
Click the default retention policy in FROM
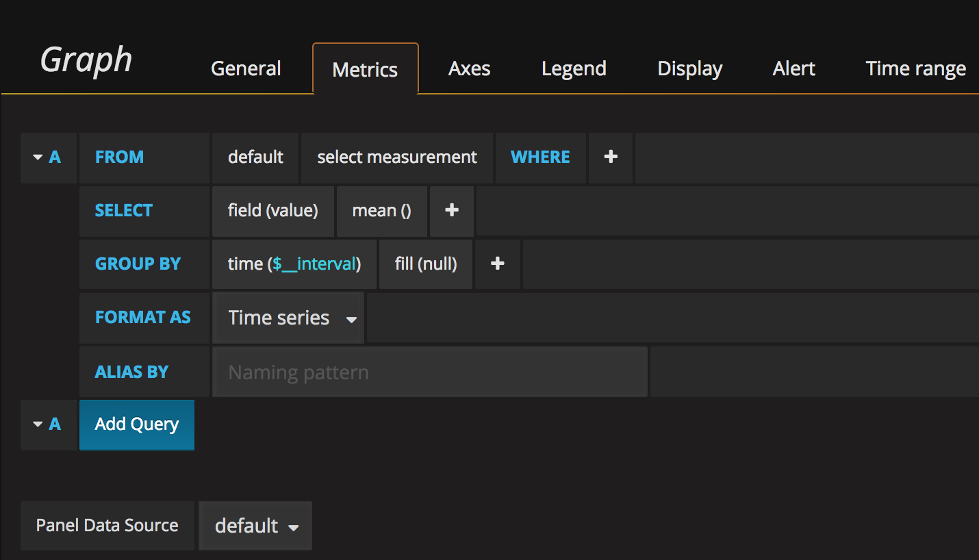coord(255,157)
